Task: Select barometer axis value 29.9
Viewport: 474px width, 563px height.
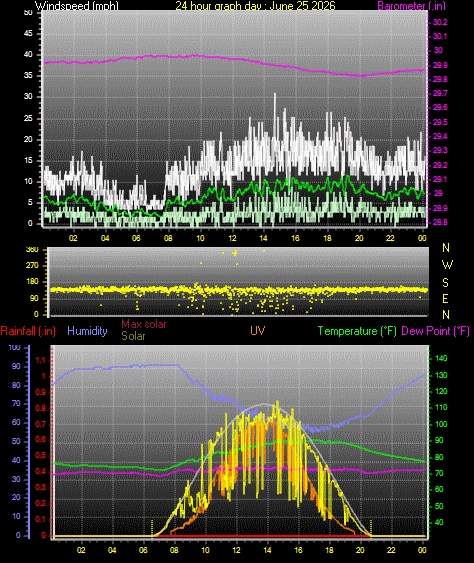Action: click(x=440, y=65)
